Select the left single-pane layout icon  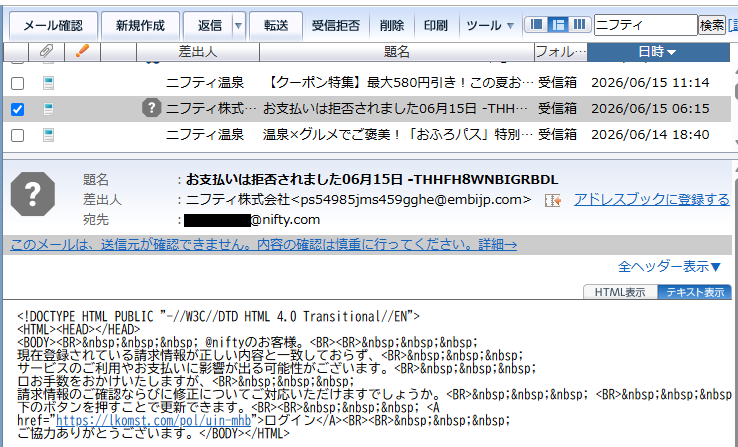point(536,24)
